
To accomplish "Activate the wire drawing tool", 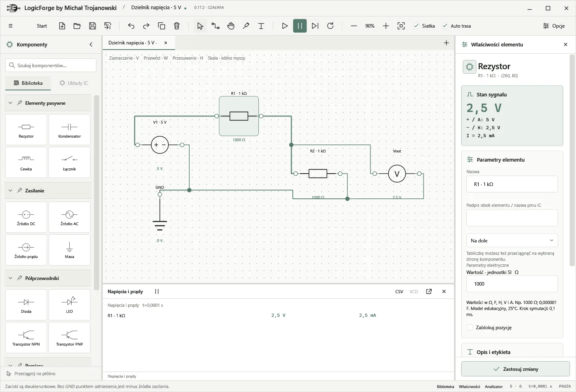I will (216, 26).
